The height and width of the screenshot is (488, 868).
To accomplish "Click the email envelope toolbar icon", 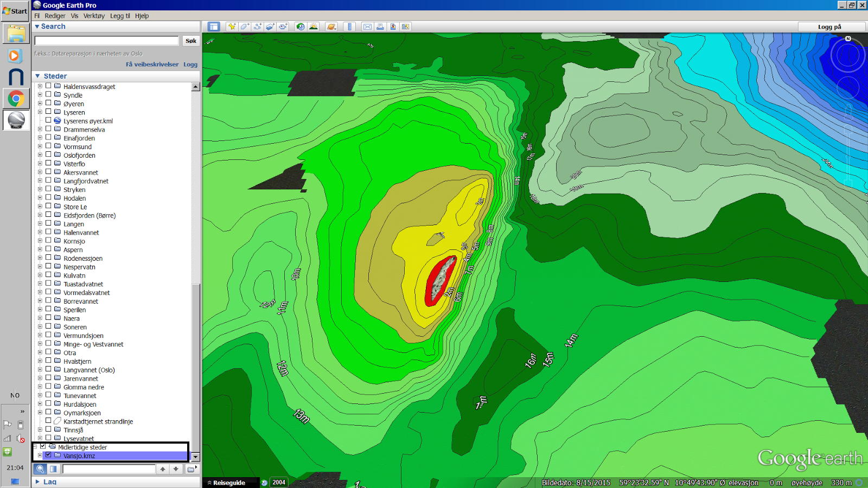I will pos(367,27).
